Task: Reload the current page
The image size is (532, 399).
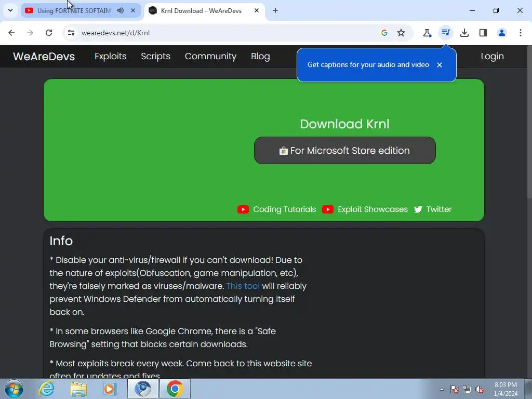Action: [49, 33]
